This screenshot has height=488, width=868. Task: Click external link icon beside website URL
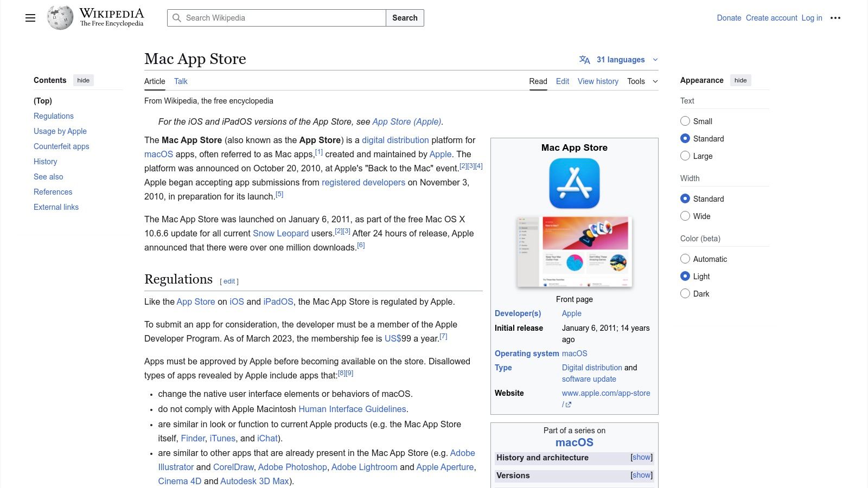568,404
